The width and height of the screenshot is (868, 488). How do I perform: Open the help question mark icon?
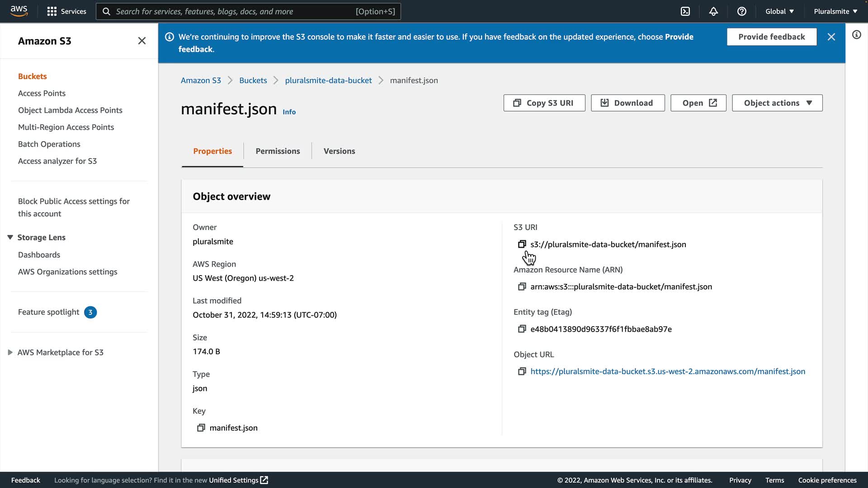click(x=741, y=11)
